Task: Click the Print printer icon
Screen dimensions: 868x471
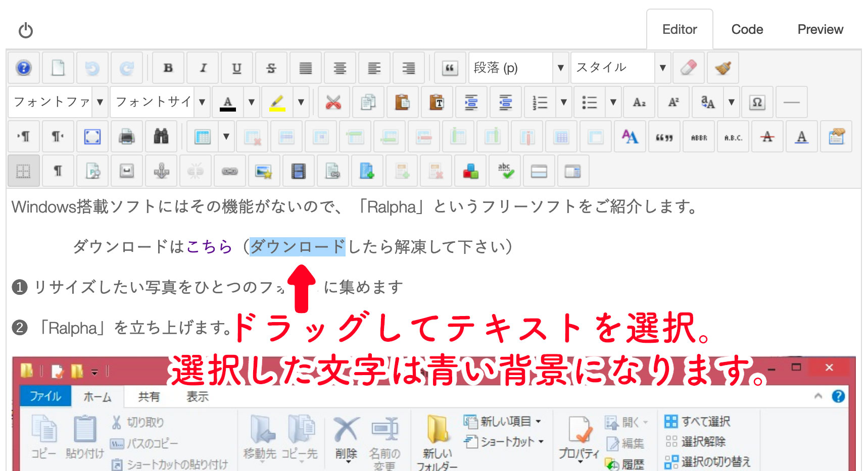Action: pos(126,136)
